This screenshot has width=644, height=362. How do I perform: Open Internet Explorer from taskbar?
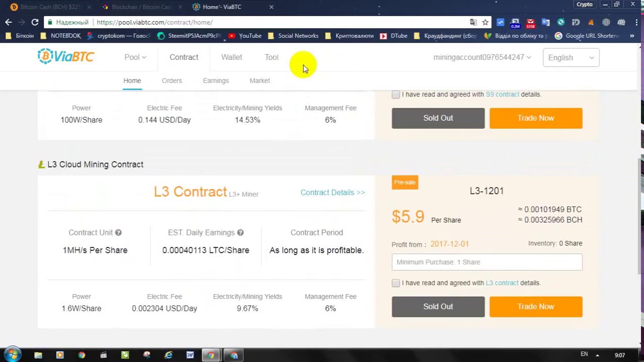coord(169,355)
